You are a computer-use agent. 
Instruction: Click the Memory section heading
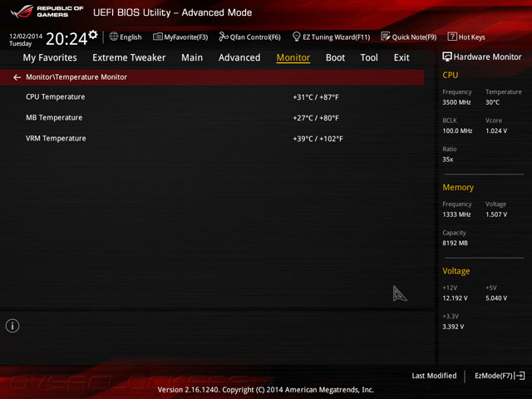pos(458,187)
